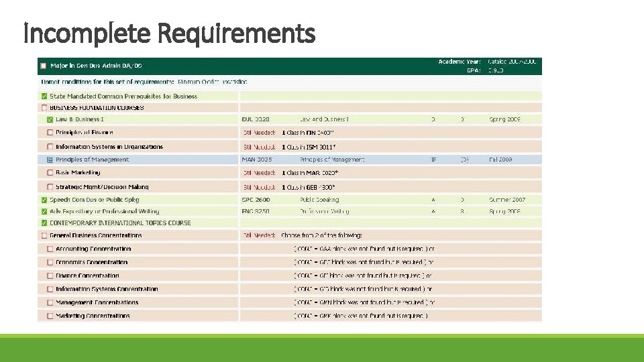Click the 'Choose from 2 of the following' text
Viewport: 644px width, 362px height.
pyautogui.click(x=321, y=235)
